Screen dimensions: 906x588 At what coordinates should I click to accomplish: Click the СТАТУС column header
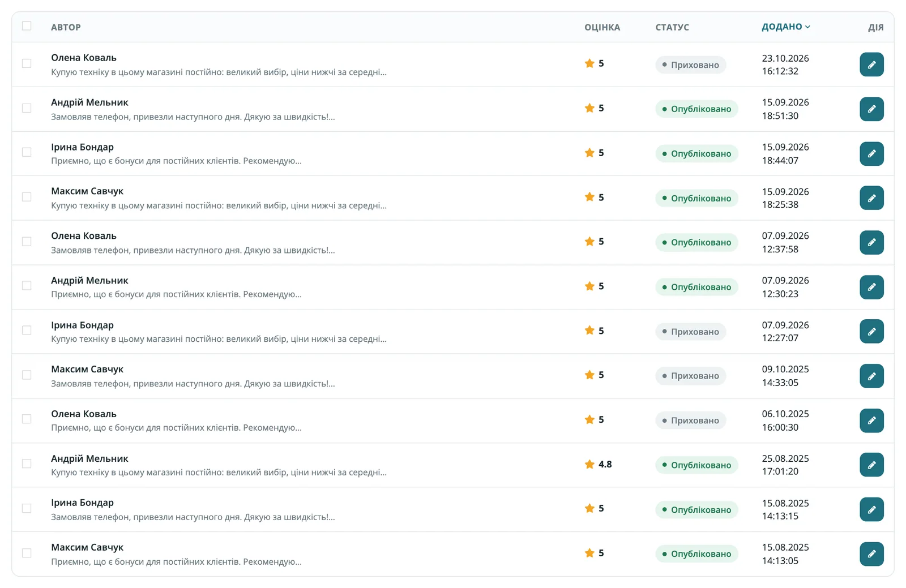pyautogui.click(x=672, y=27)
